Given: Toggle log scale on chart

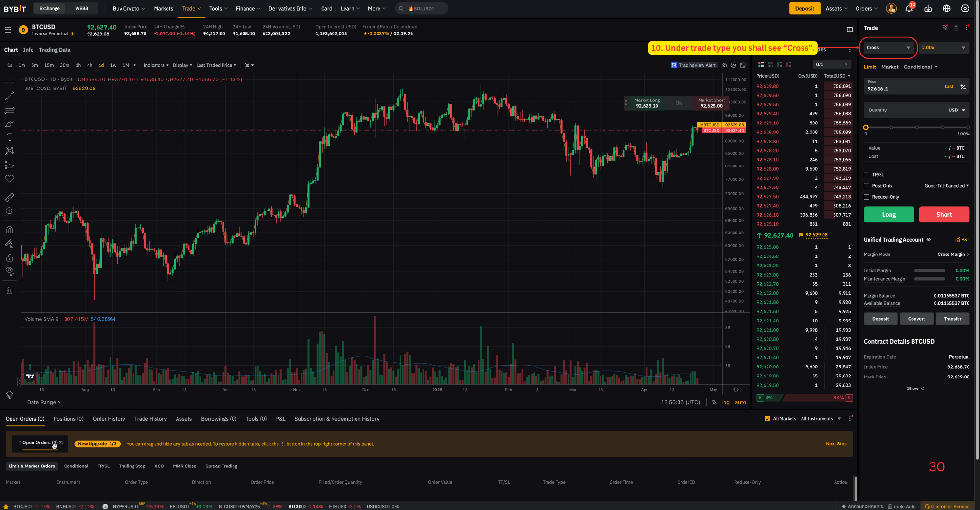Looking at the screenshot, I should point(726,402).
